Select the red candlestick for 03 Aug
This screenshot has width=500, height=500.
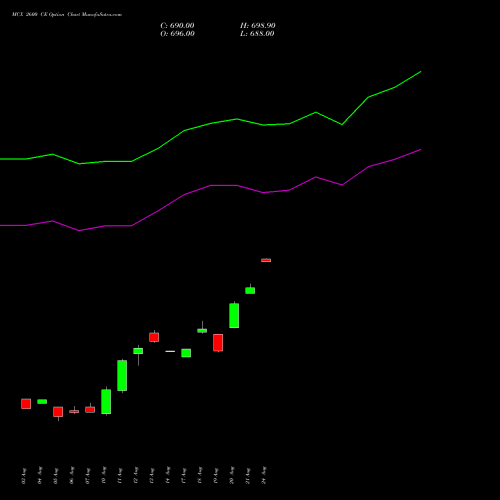coord(26,404)
